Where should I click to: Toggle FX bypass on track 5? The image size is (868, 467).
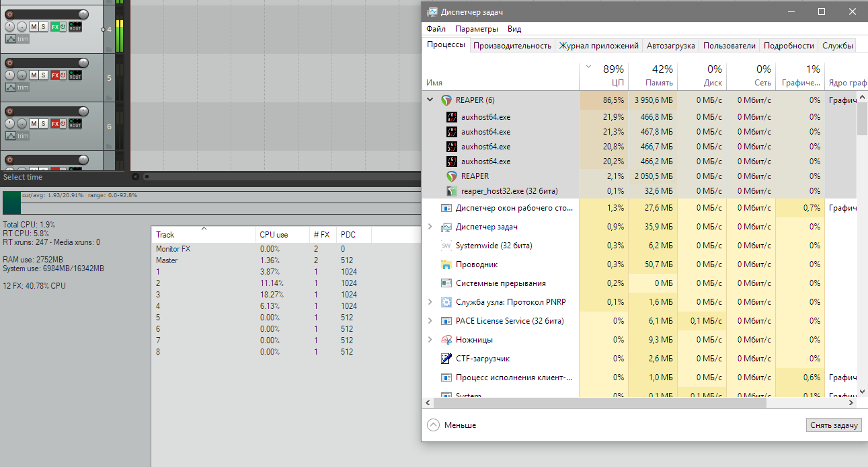point(63,75)
